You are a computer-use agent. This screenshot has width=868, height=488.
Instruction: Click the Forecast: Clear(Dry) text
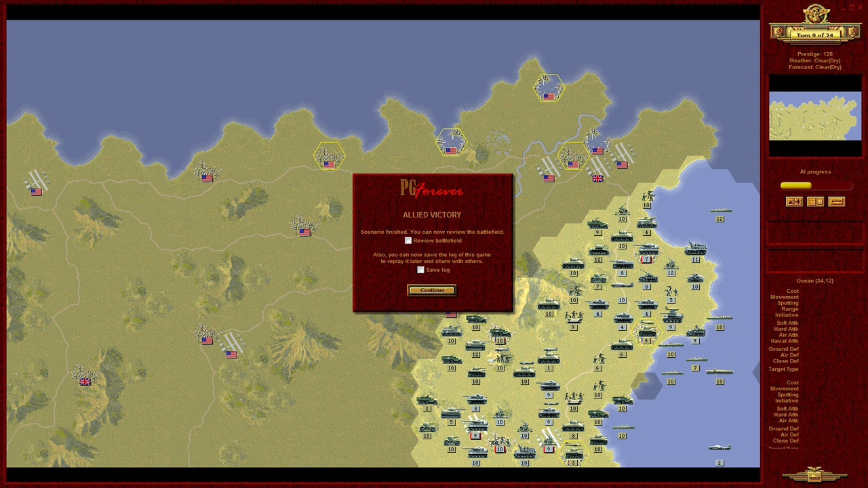814,67
